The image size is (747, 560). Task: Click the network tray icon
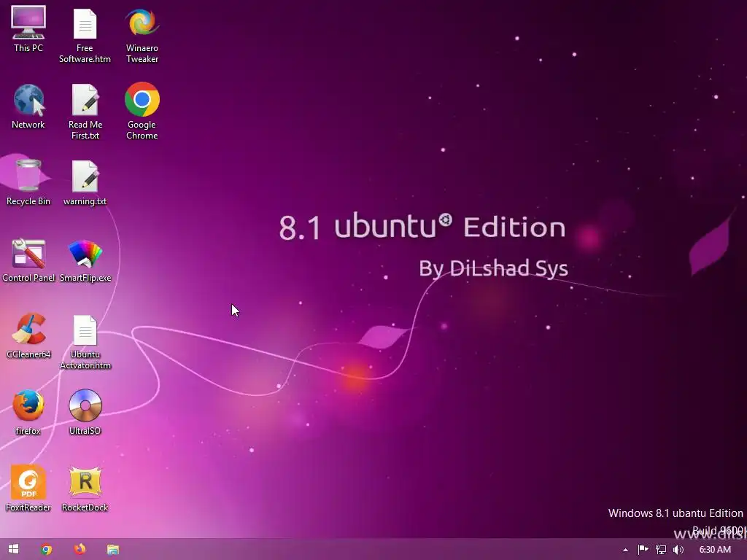click(661, 550)
